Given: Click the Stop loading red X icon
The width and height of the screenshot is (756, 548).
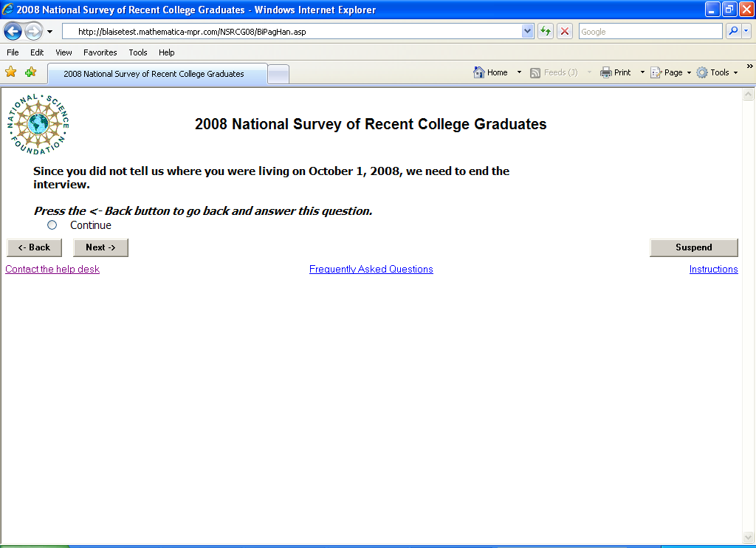Looking at the screenshot, I should pos(565,31).
